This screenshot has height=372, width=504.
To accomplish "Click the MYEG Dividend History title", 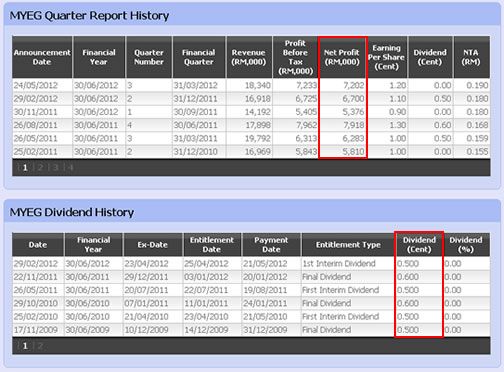I will pyautogui.click(x=72, y=212).
